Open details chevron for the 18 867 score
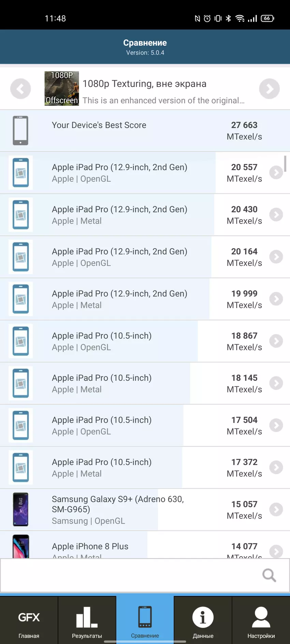 (x=276, y=341)
